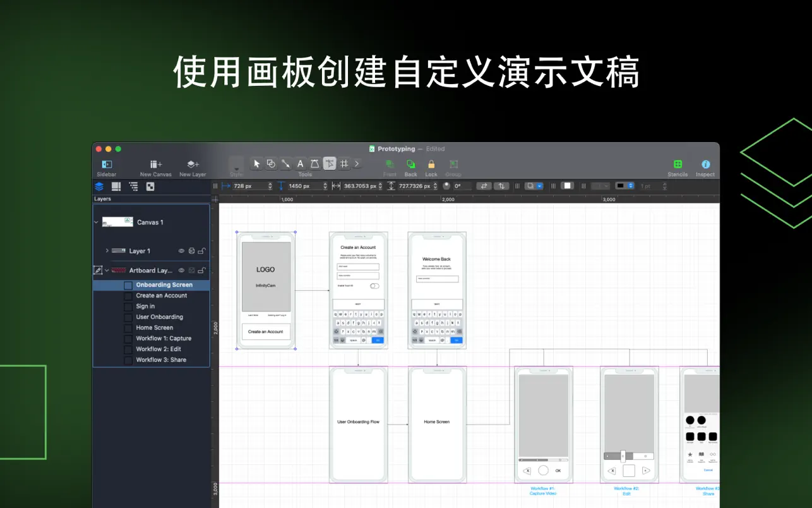812x508 pixels.
Task: Toggle the lock on Artboard Layer
Action: tap(201, 270)
